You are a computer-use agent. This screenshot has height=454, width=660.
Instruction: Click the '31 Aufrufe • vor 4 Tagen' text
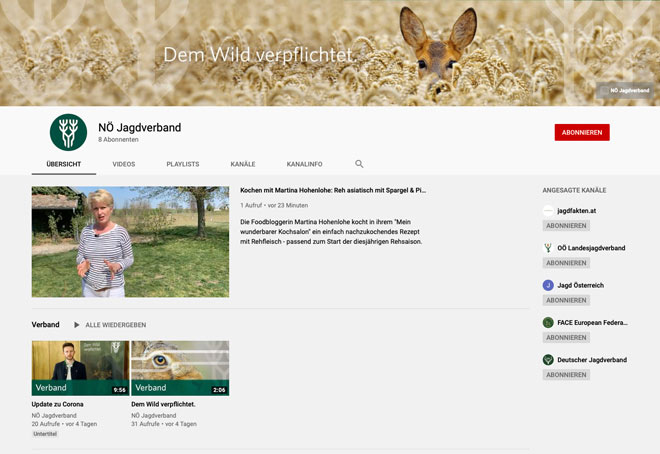coord(164,424)
